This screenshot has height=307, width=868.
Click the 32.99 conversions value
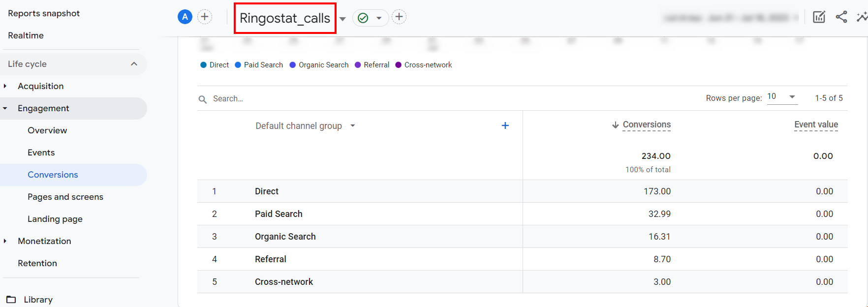pyautogui.click(x=659, y=214)
